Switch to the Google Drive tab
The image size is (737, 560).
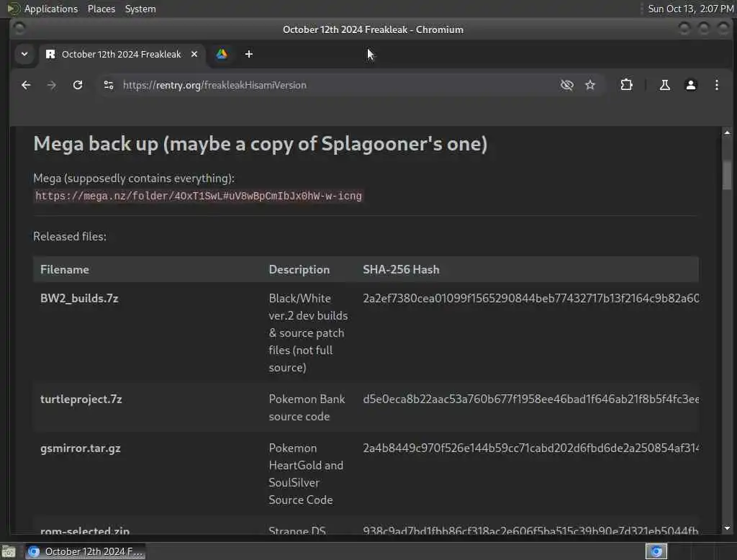(222, 54)
